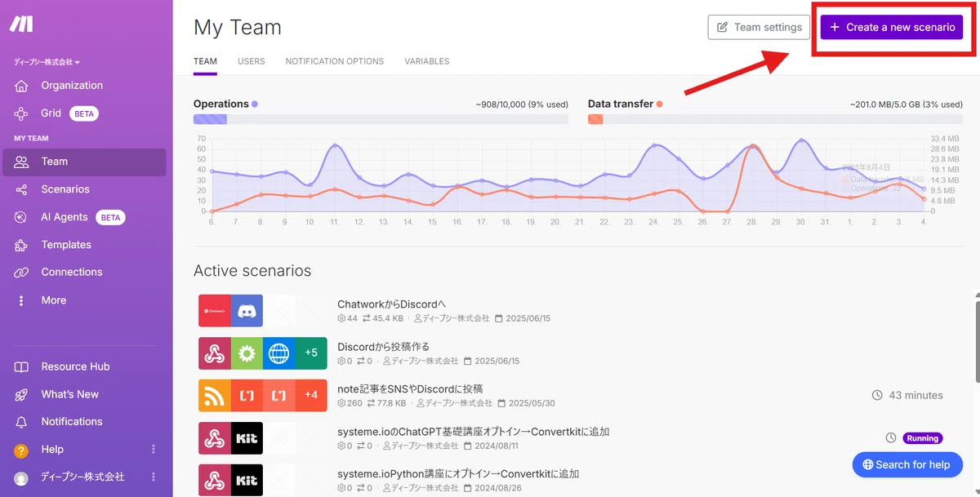The image size is (980, 497).
Task: Open the Discordから投稿作る scenario
Action: [x=383, y=347]
